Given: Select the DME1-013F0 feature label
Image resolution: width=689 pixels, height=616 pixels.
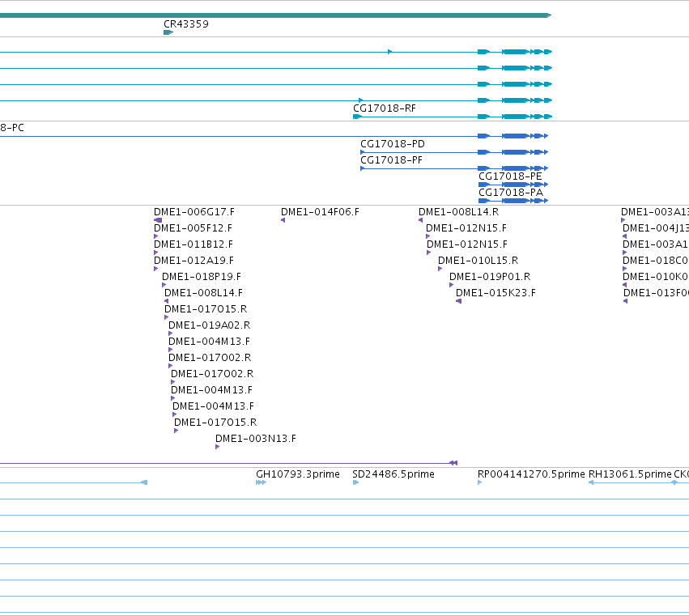Looking at the screenshot, I should [x=656, y=293].
